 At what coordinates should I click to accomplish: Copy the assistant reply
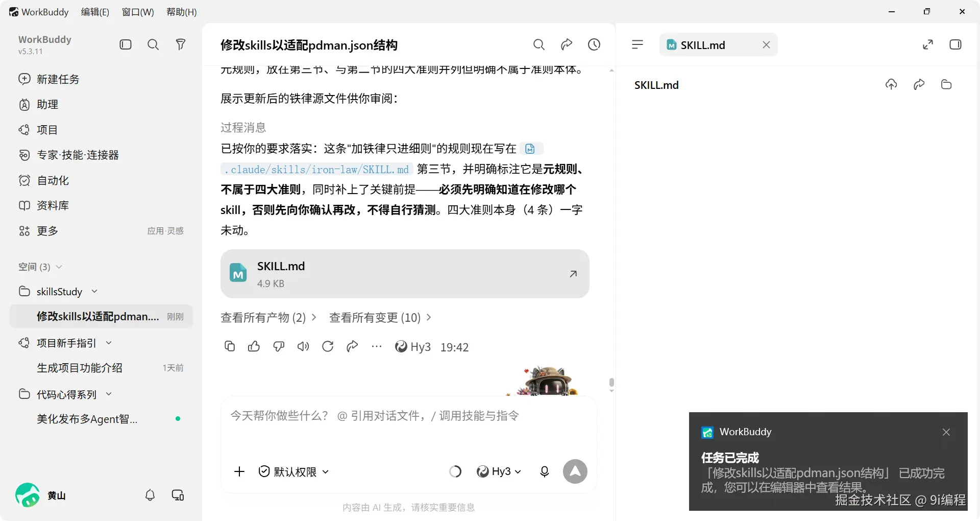230,346
